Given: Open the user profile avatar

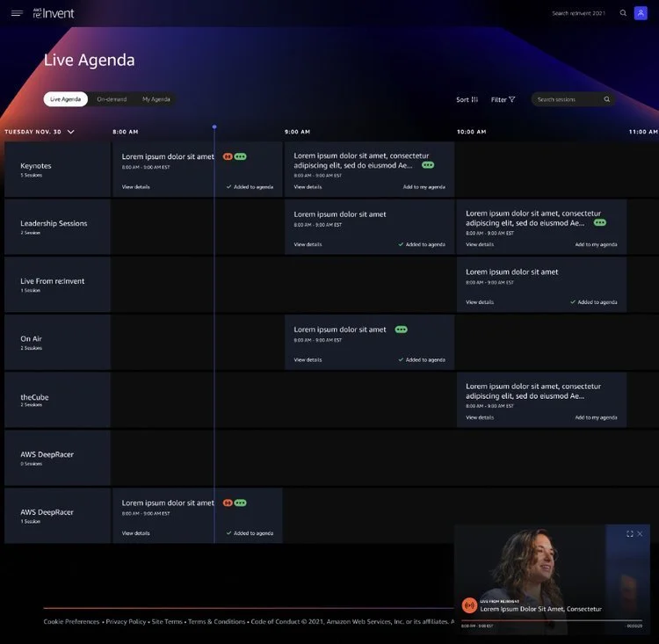Looking at the screenshot, I should click(641, 13).
